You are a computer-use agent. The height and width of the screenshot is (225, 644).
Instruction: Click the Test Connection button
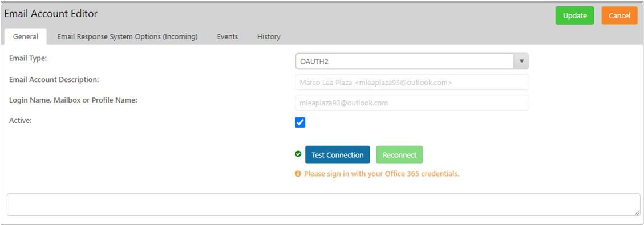point(337,155)
